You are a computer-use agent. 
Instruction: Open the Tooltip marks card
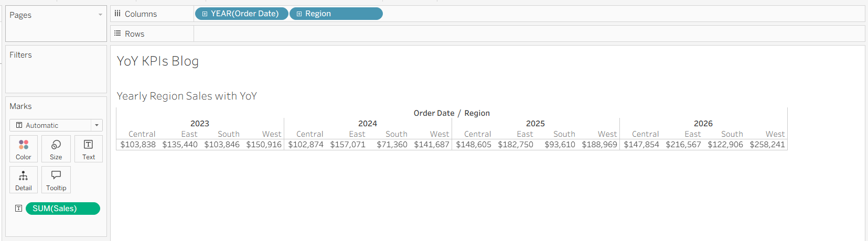[56, 180]
